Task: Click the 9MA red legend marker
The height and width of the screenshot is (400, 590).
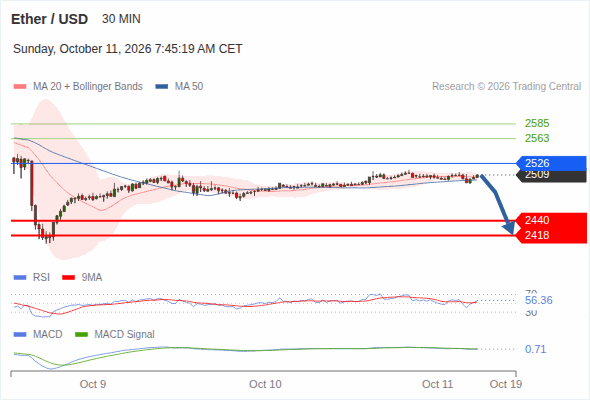Action: coord(68,278)
